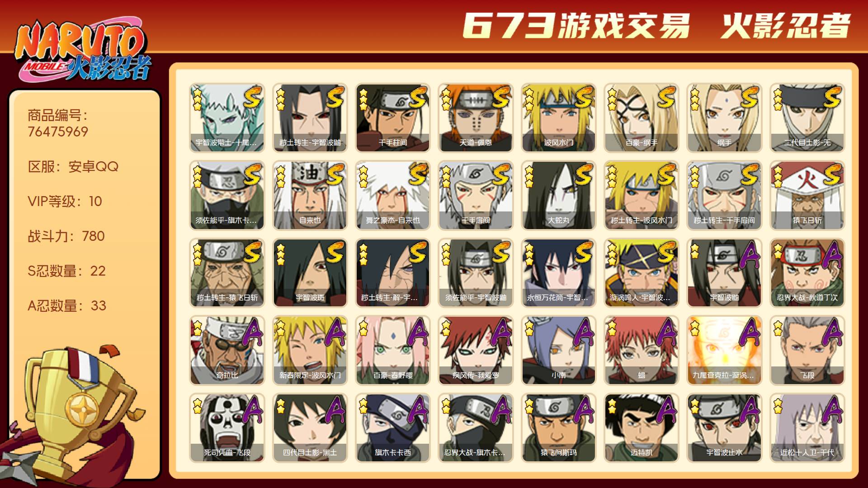
Task: Select the 百豪-春野樱 portrait
Action: tap(392, 351)
